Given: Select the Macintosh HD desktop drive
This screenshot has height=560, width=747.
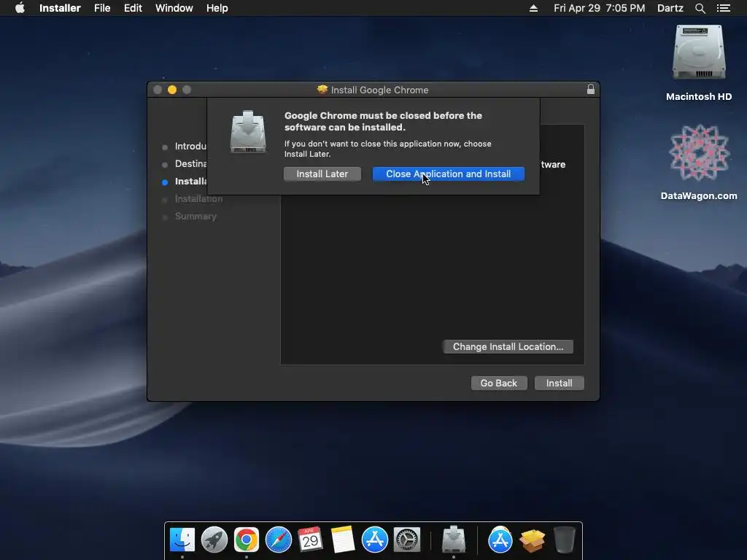Looking at the screenshot, I should click(x=699, y=63).
